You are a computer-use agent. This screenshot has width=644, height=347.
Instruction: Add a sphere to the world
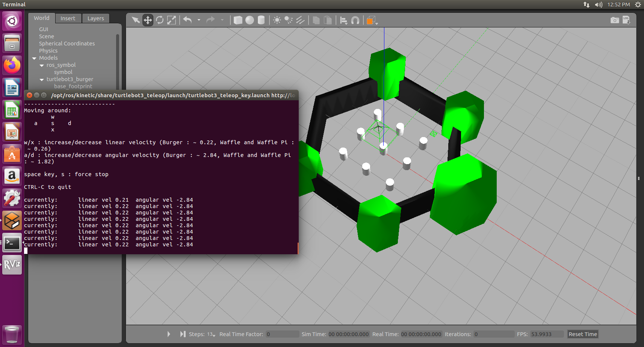click(249, 20)
